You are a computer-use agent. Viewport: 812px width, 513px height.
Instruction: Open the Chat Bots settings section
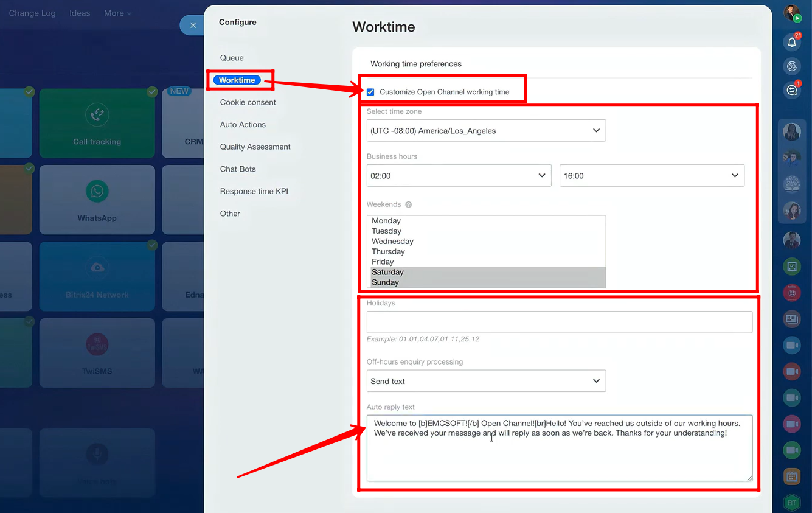(238, 169)
